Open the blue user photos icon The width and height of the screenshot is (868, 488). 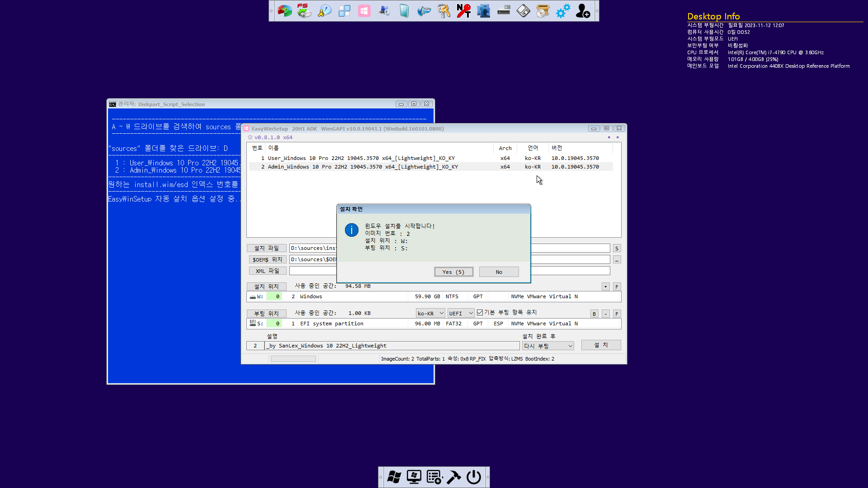coord(484,11)
